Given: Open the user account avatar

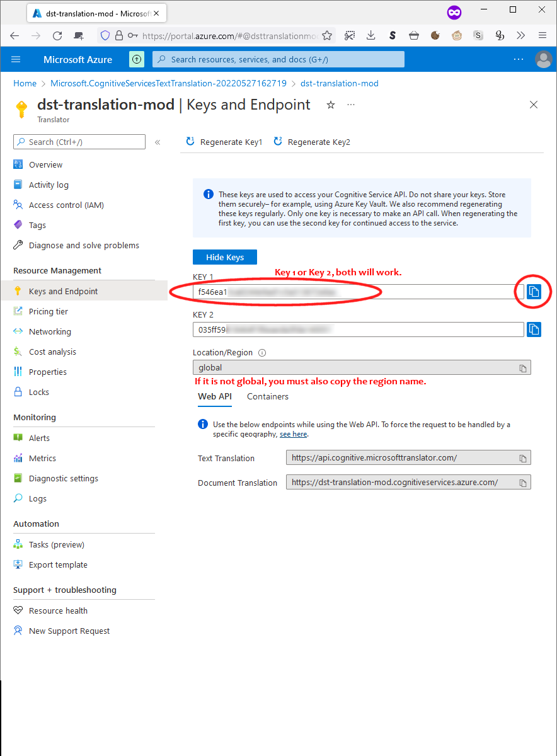Looking at the screenshot, I should point(543,59).
